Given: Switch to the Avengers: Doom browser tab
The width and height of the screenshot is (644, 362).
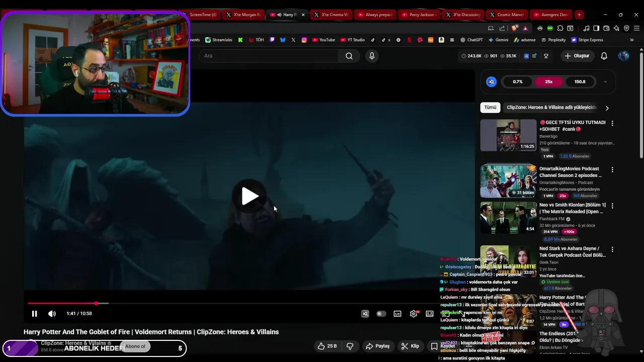Looking at the screenshot, I should coord(550,15).
